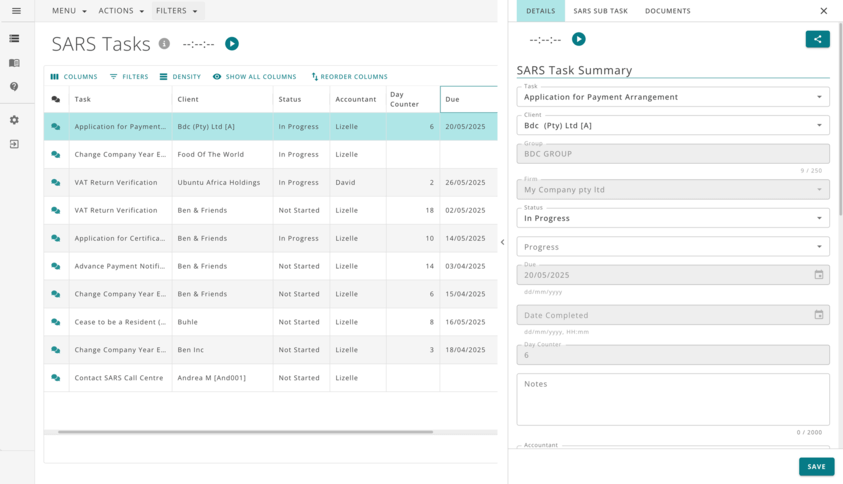Open the help question mark icon in sidebar
843x484 pixels.
[x=14, y=87]
